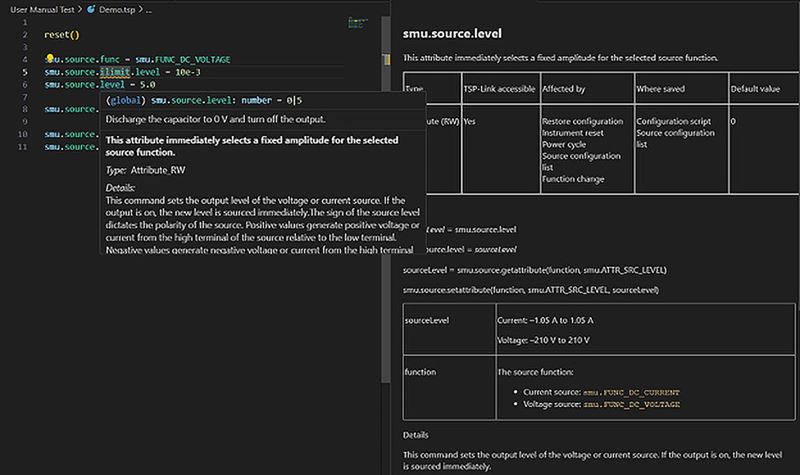
Task: Click smu.FUNC_DC_VOLTAGE in the docs function table
Action: point(629,403)
